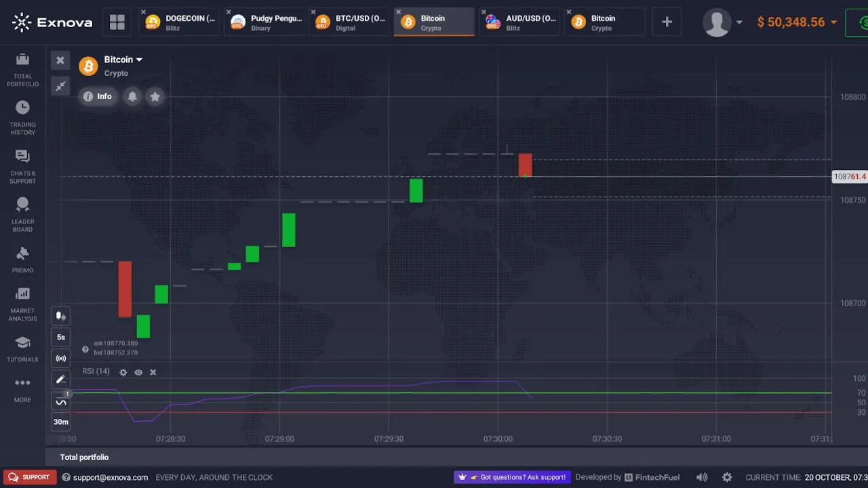Viewport: 868px width, 488px height.
Task: Click the $ 50,348.56 balance
Action: point(791,22)
